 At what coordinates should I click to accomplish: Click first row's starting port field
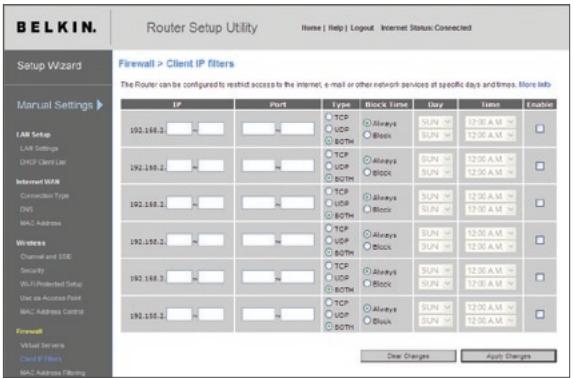259,129
